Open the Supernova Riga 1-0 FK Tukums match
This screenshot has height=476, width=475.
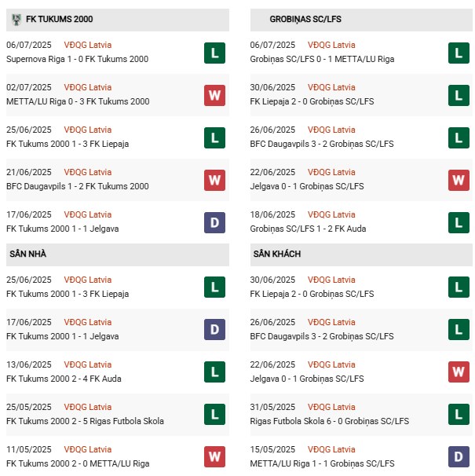pos(77,60)
